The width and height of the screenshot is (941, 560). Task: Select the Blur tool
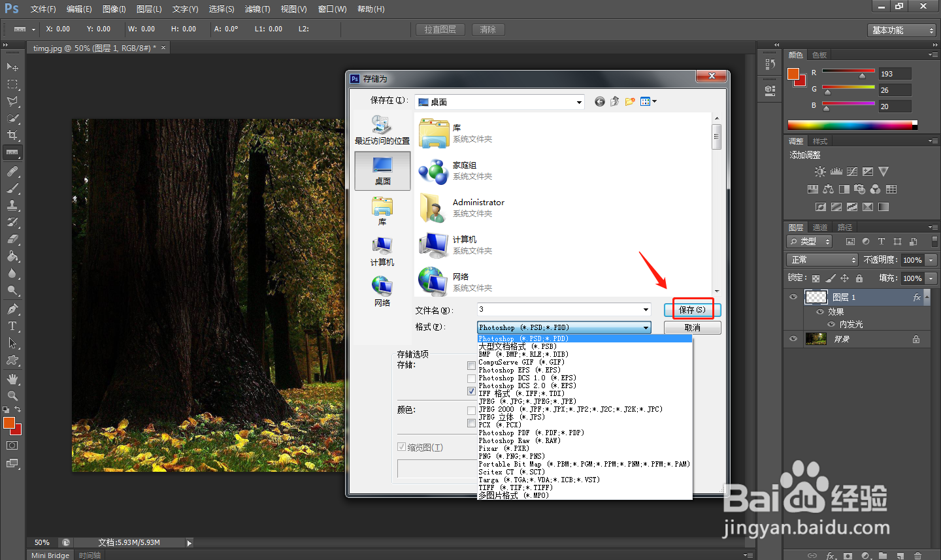[x=12, y=273]
